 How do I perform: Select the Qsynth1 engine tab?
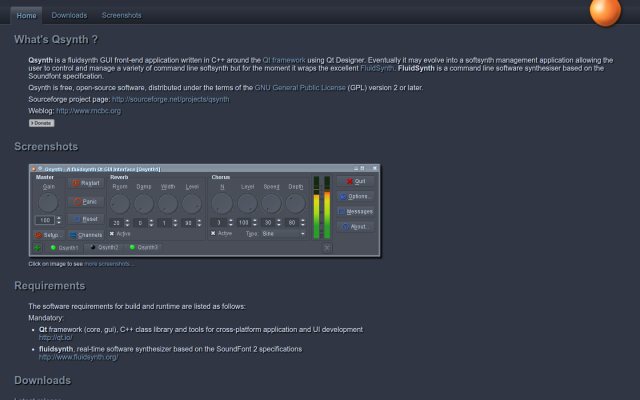(64, 248)
